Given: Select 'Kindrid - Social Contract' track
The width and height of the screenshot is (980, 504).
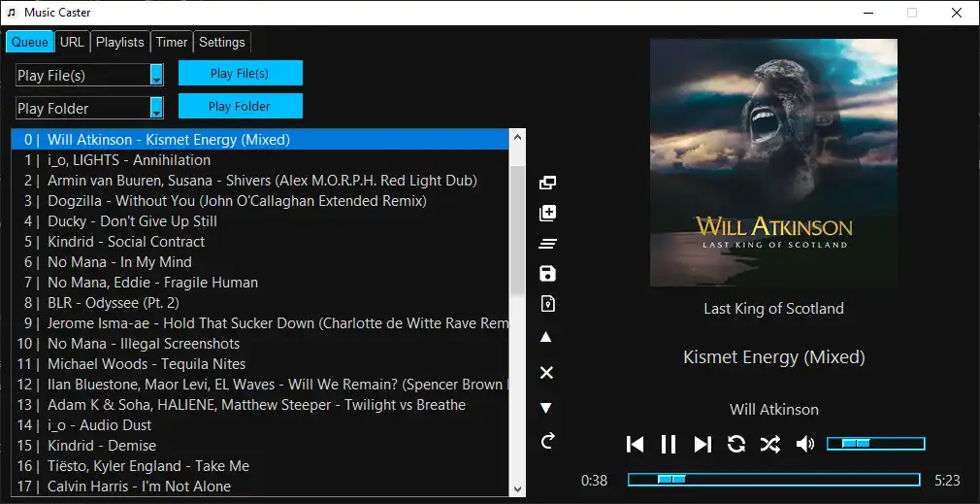Looking at the screenshot, I should pyautogui.click(x=260, y=242).
